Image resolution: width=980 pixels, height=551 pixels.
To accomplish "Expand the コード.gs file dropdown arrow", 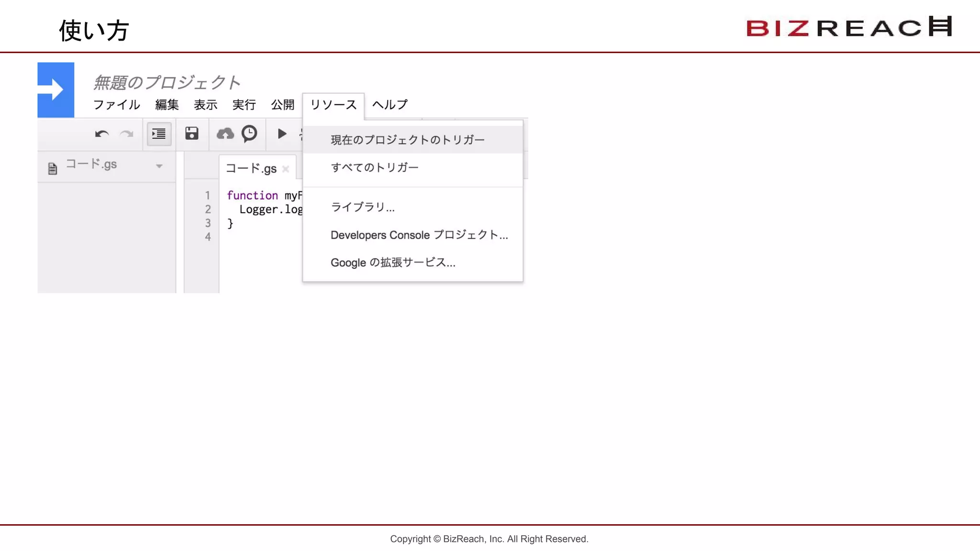I will click(x=159, y=166).
